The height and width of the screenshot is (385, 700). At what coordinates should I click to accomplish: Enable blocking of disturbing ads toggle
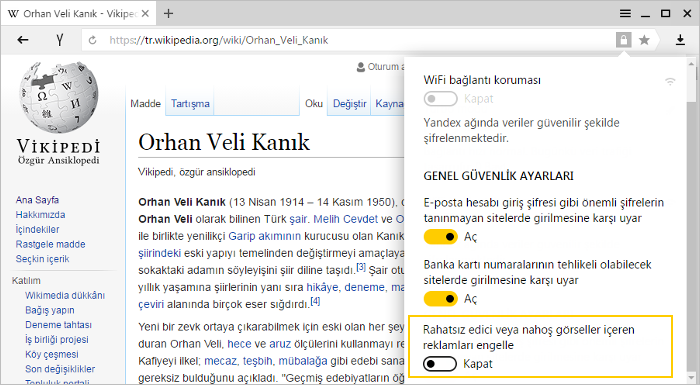[x=440, y=364]
